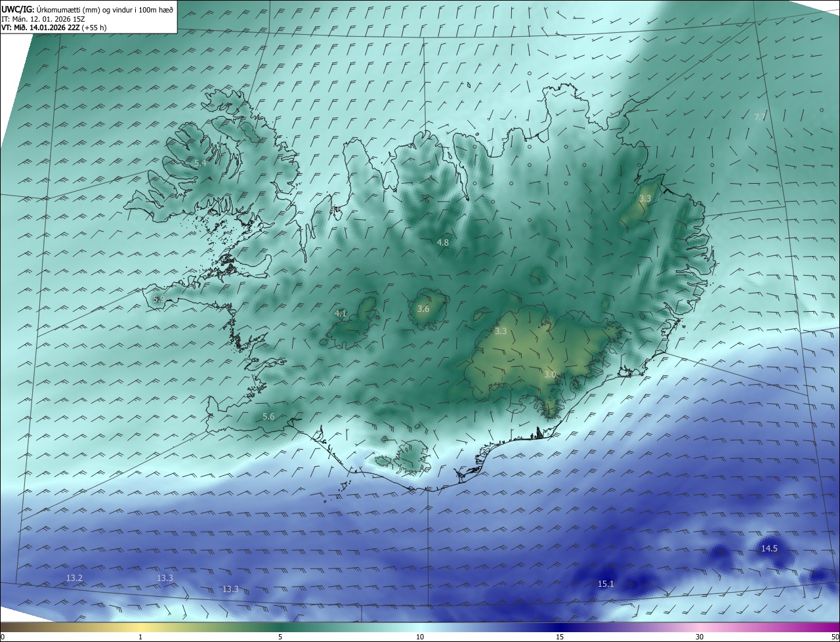Click the 3.0 value on southern Vatnajökull
The image size is (840, 642).
click(550, 374)
